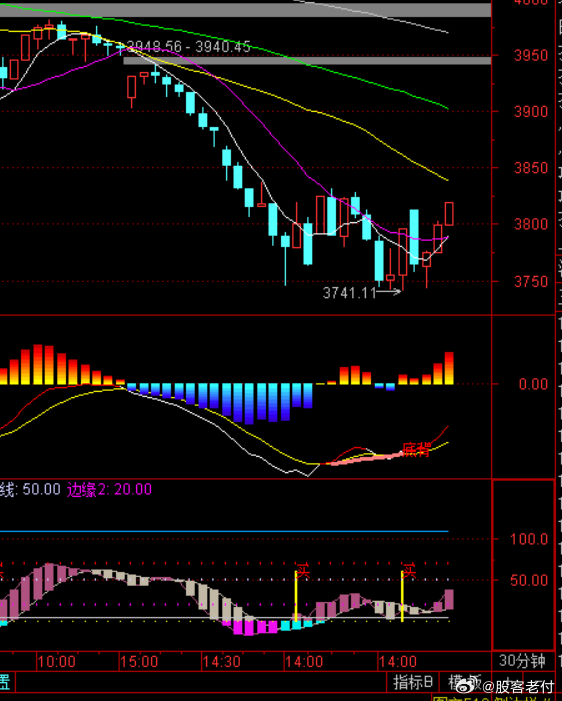
Task: Click the 3800 price axis label
Action: pyautogui.click(x=531, y=224)
